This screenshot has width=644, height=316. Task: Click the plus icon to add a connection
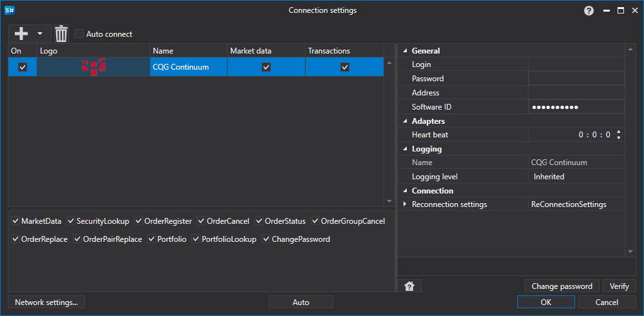tap(21, 34)
